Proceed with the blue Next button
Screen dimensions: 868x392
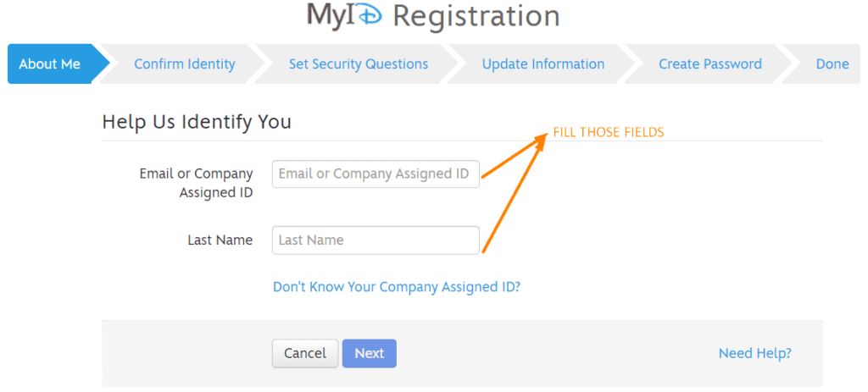click(370, 353)
